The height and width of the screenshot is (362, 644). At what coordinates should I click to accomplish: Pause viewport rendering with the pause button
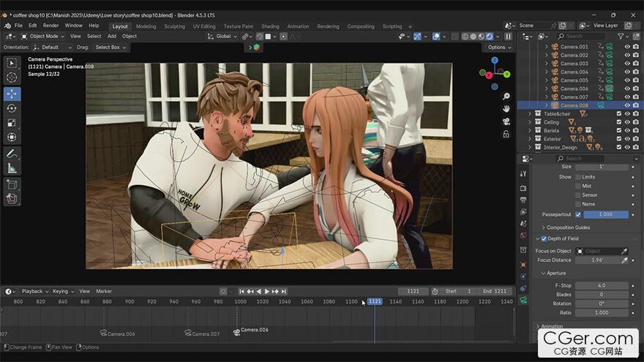pyautogui.click(x=509, y=36)
